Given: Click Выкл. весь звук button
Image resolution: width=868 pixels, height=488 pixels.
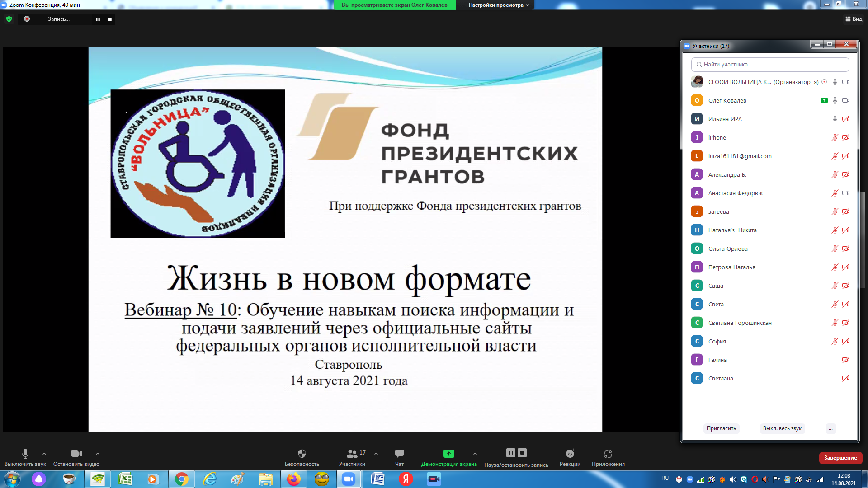Looking at the screenshot, I should pyautogui.click(x=782, y=428).
